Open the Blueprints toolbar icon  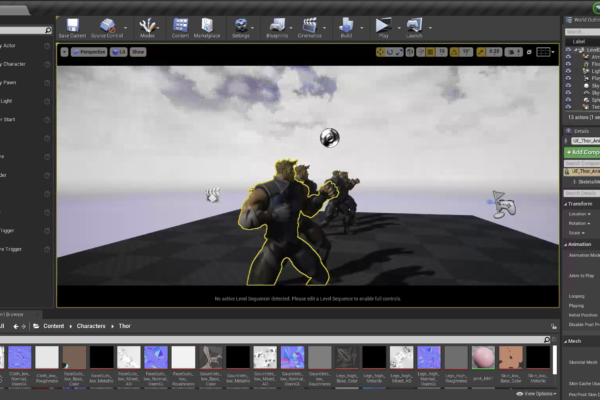tap(277, 25)
